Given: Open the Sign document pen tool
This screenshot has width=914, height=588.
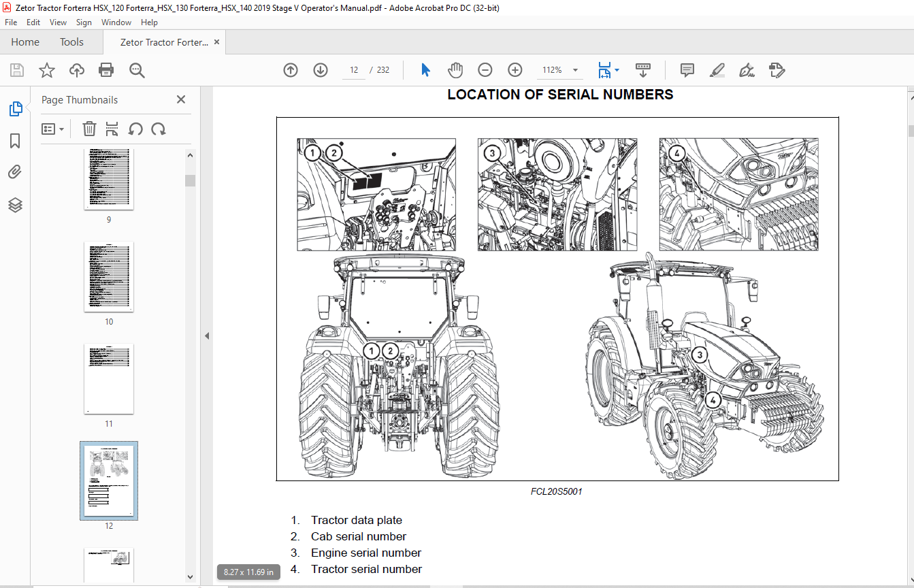Looking at the screenshot, I should pyautogui.click(x=747, y=70).
